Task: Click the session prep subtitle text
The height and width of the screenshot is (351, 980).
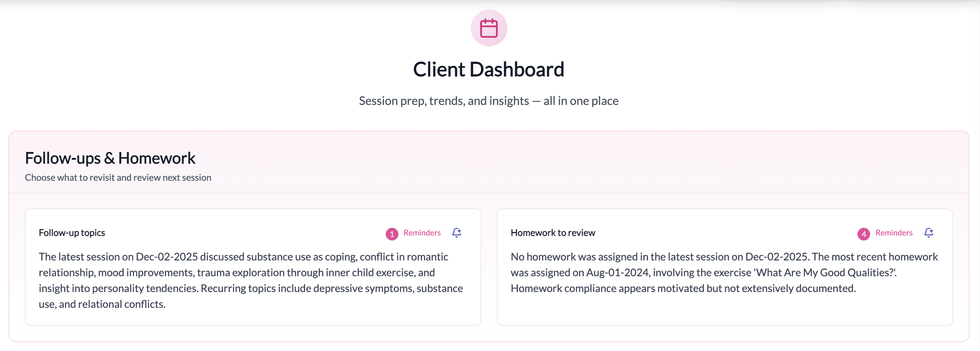Action: point(489,100)
